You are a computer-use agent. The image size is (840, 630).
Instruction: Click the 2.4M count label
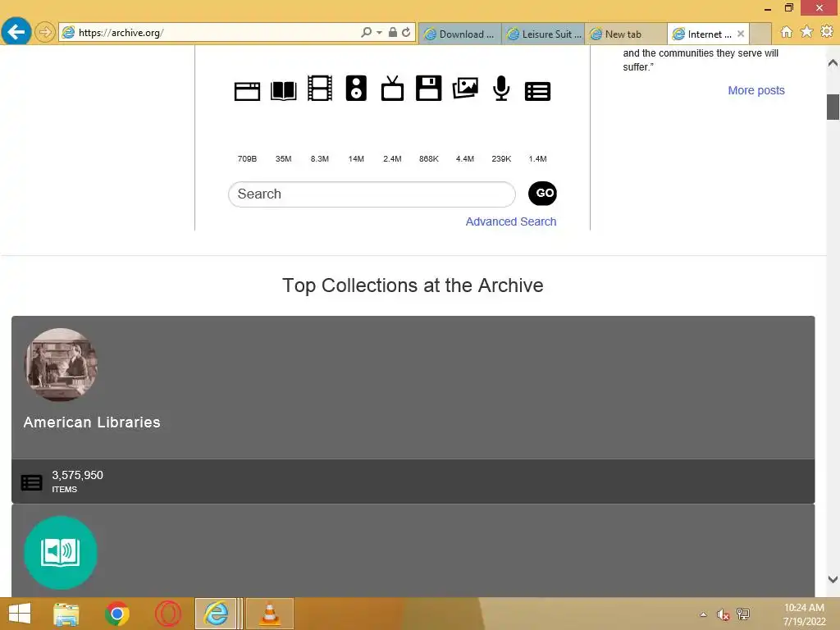392,159
